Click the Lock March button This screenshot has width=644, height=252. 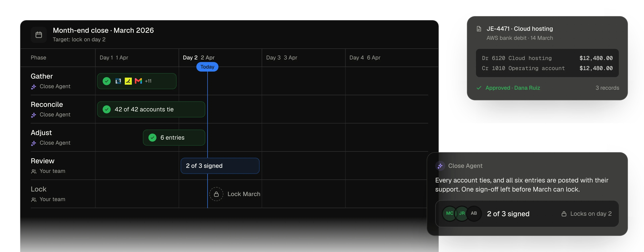point(235,194)
